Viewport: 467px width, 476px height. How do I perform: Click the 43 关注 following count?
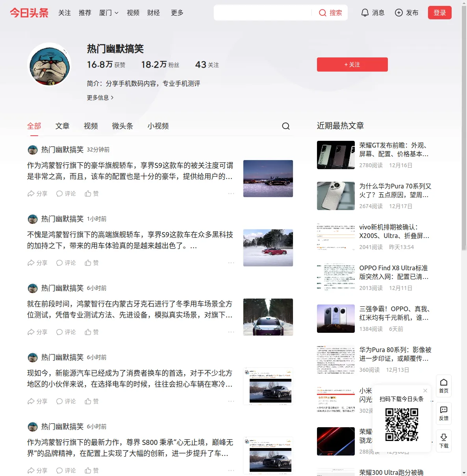[207, 65]
